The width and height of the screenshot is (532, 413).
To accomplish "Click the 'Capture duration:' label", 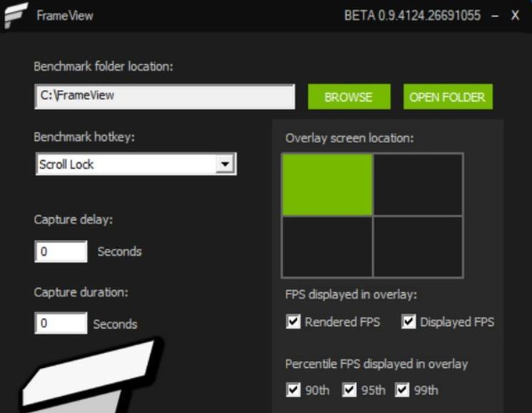I will pos(81,292).
